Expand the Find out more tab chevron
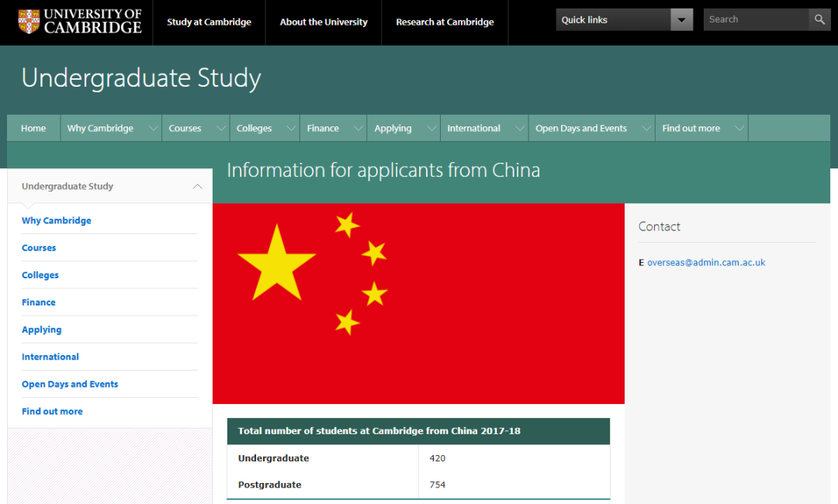Image resolution: width=838 pixels, height=504 pixels. (739, 128)
